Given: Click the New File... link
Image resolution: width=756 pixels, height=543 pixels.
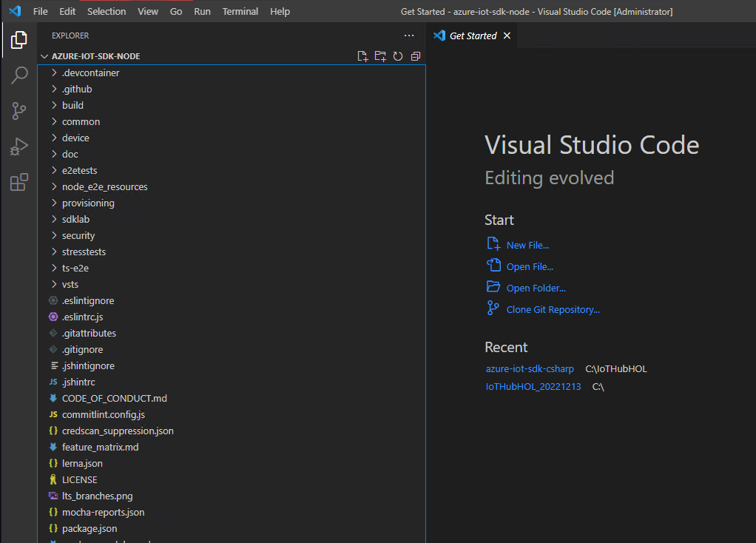Looking at the screenshot, I should [x=527, y=246].
